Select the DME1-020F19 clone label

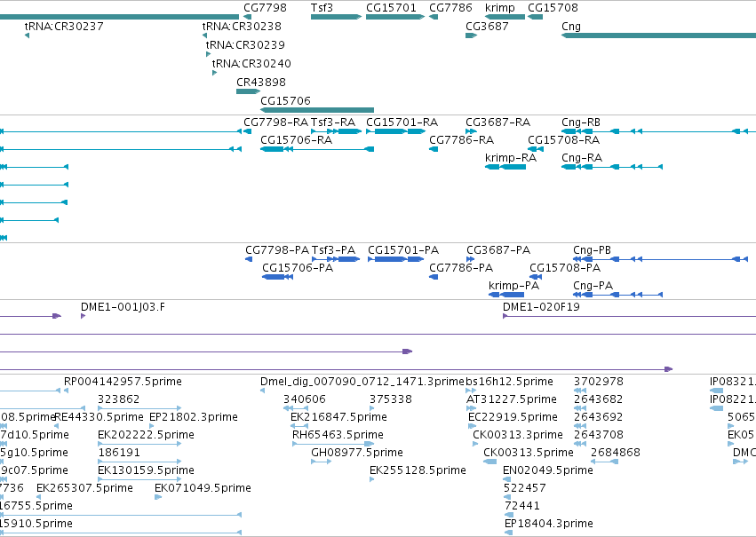[x=541, y=307]
